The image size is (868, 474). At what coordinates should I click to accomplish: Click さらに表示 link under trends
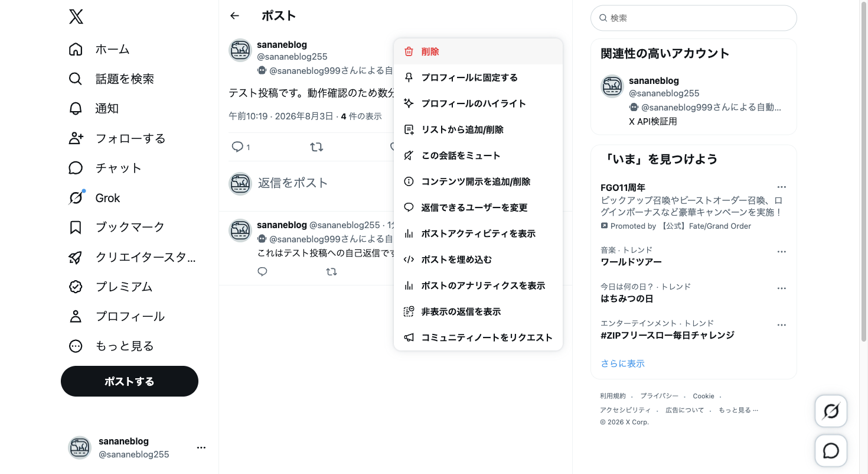[622, 363]
